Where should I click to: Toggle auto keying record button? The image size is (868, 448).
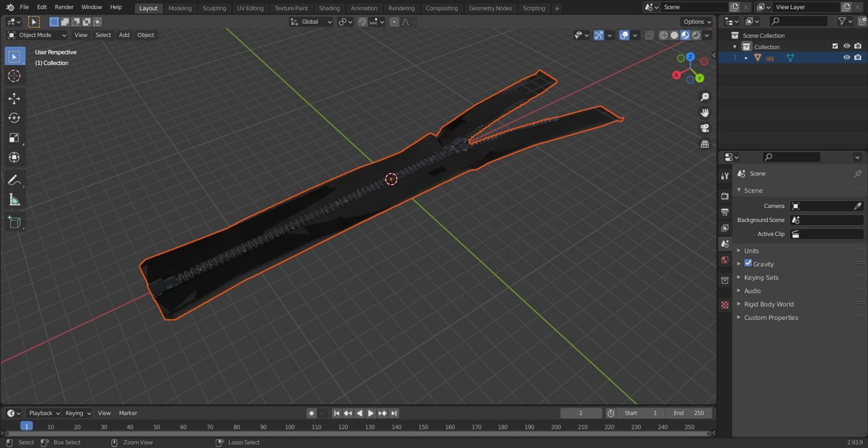coord(311,413)
